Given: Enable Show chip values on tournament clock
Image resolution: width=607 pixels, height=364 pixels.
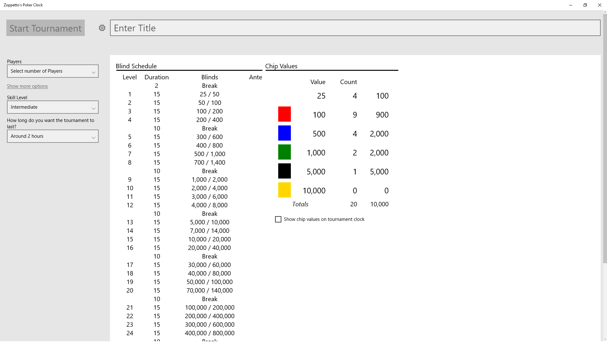Looking at the screenshot, I should 278,219.
